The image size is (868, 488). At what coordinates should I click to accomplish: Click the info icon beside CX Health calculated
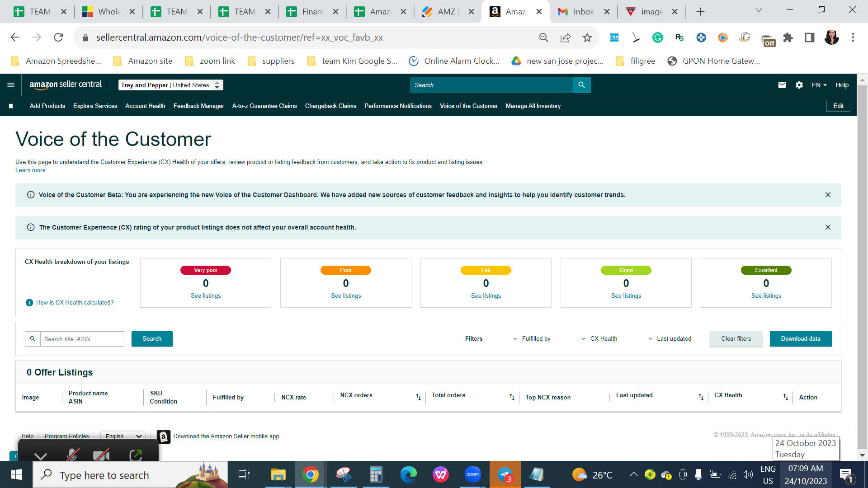tap(29, 303)
